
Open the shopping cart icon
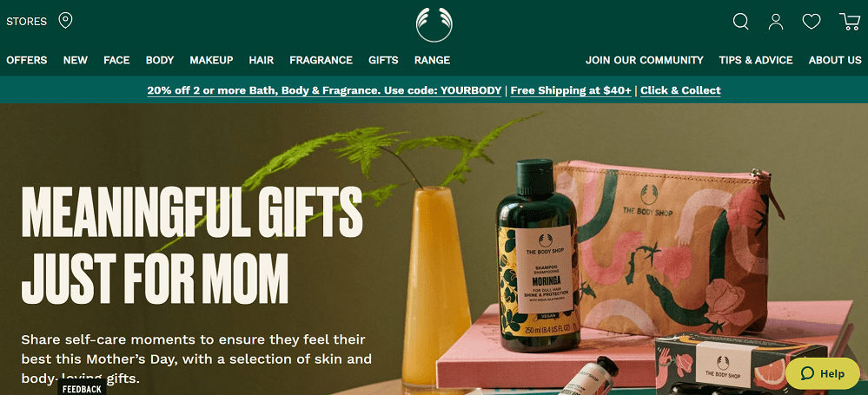[x=850, y=22]
